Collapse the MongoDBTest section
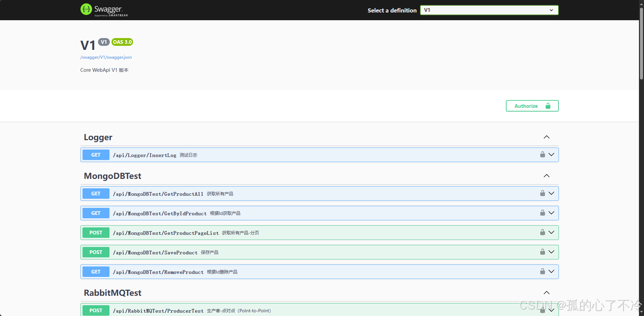This screenshot has width=644, height=316. [547, 176]
